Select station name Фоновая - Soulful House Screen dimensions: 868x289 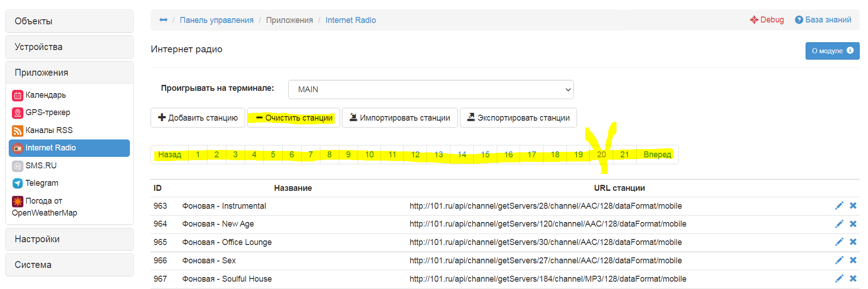pyautogui.click(x=227, y=279)
